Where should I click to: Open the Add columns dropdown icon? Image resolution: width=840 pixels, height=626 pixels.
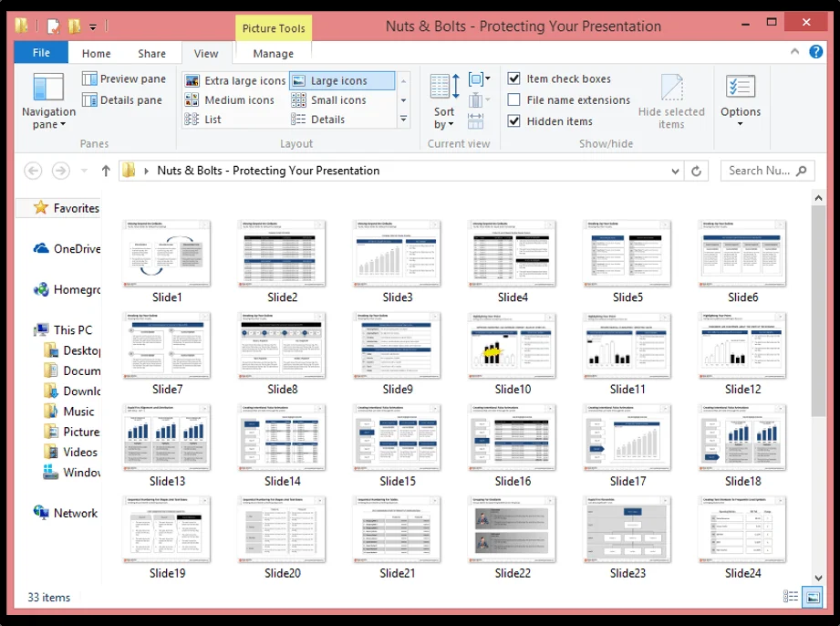(479, 100)
